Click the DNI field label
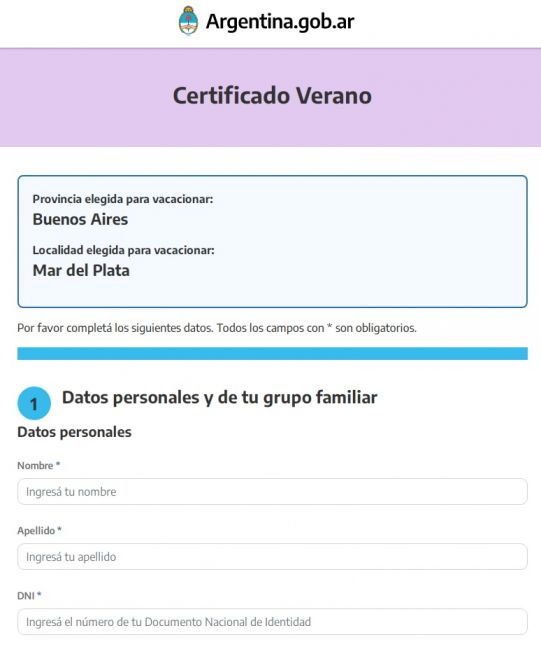This screenshot has width=541, height=647. 26,595
